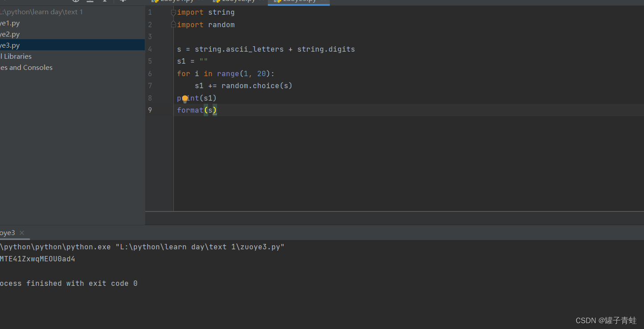Open the Project panel settings gear icon
The height and width of the screenshot is (329, 644).
click(x=123, y=1)
